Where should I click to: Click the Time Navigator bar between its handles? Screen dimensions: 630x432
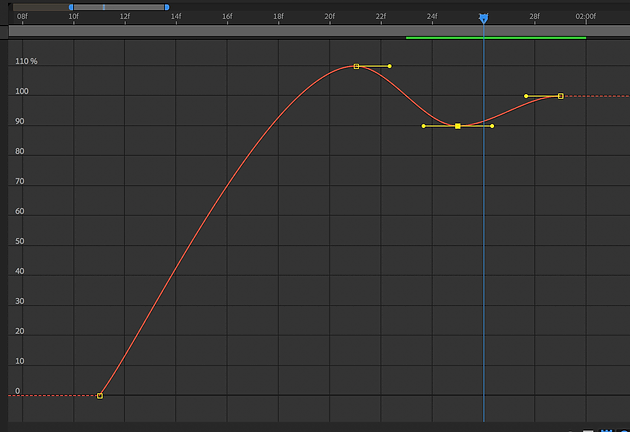point(119,7)
